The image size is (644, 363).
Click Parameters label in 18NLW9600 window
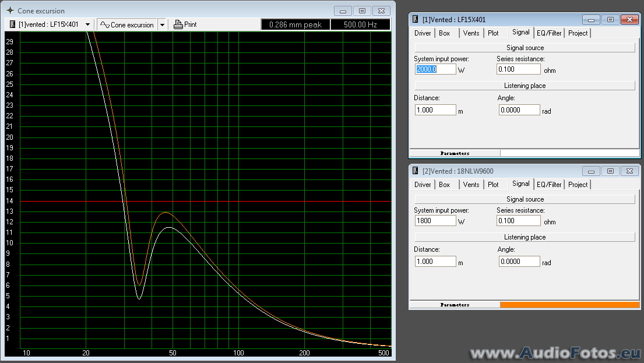455,305
